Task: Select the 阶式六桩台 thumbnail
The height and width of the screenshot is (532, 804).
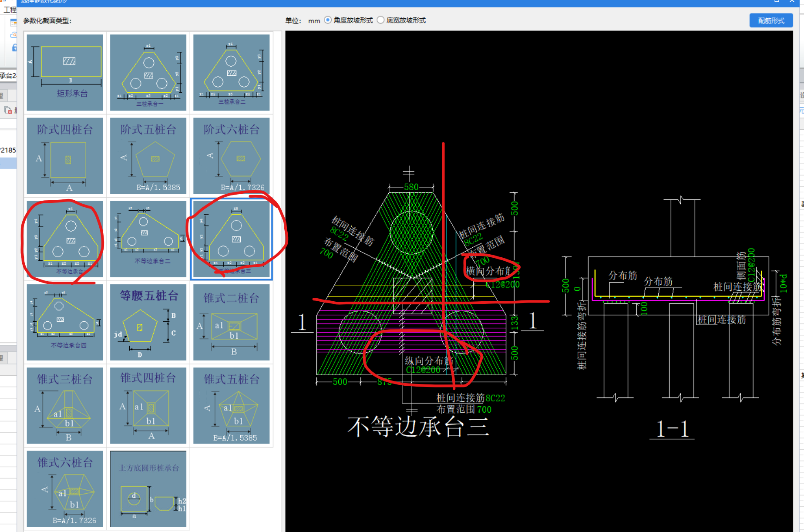Action: point(231,155)
